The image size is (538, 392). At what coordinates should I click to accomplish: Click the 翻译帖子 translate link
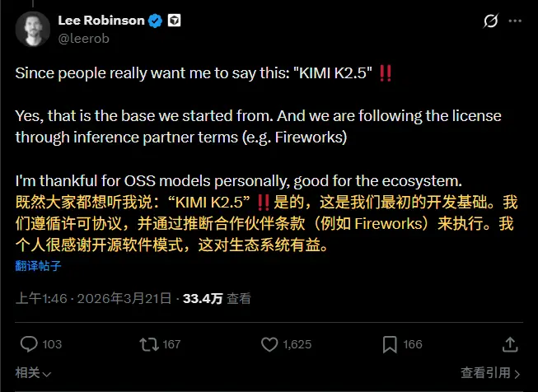coord(37,265)
